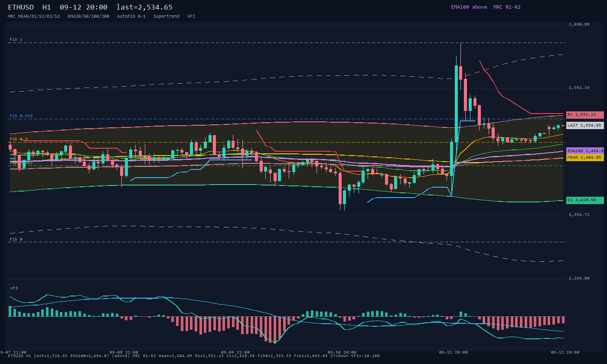Click the 'Fib 0.5' level label
This screenshot has width=607, height=364.
pos(19,139)
